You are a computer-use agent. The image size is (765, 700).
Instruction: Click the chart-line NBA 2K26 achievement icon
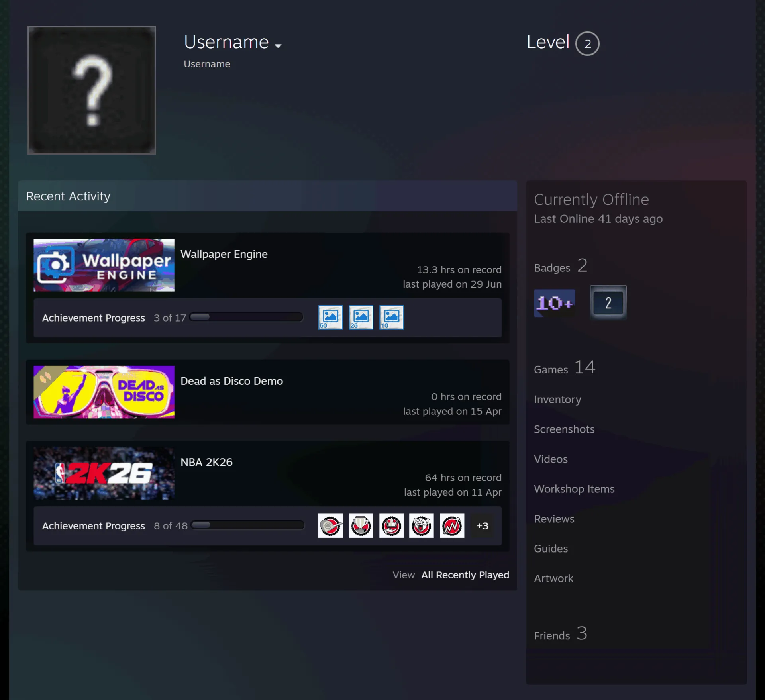click(452, 525)
